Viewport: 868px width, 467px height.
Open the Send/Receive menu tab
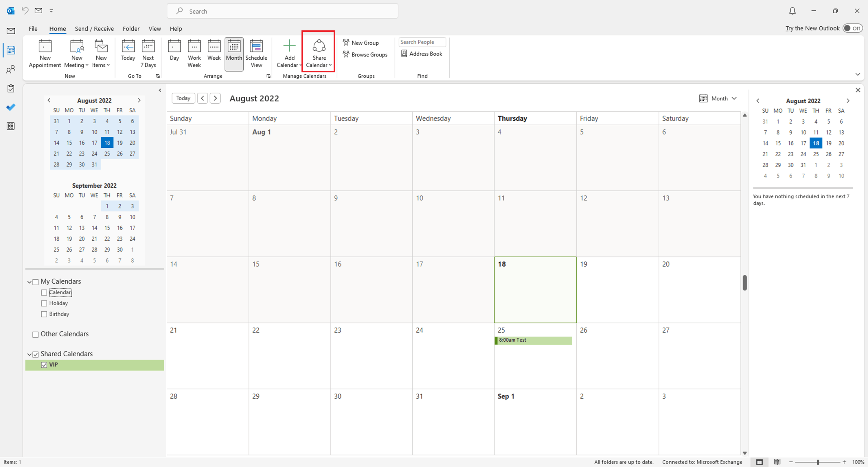94,28
